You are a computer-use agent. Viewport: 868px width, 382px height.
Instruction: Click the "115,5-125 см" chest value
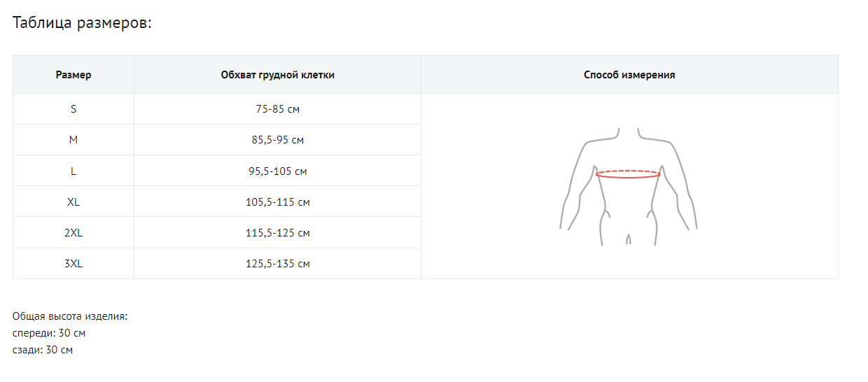pyautogui.click(x=277, y=233)
